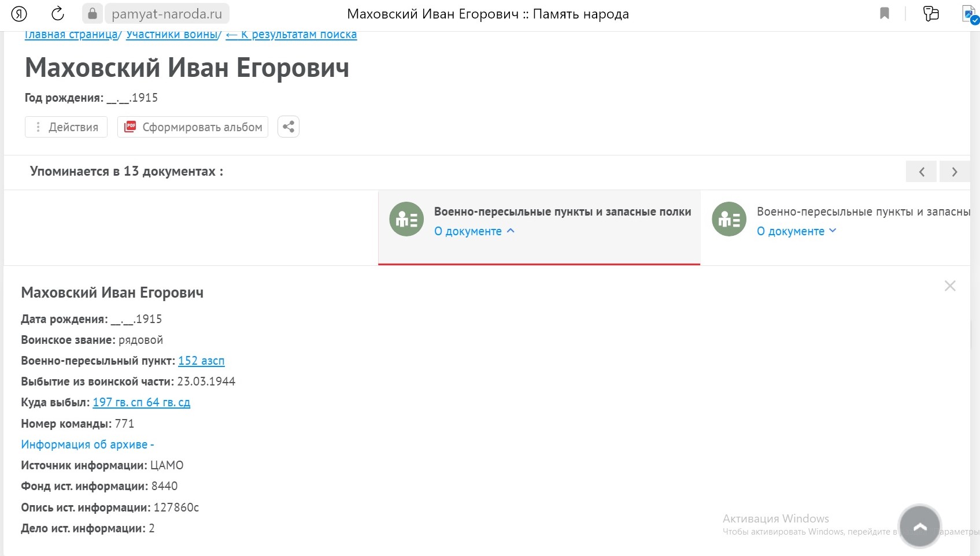
Task: Reload the page with refresh icon
Action: coord(57,13)
